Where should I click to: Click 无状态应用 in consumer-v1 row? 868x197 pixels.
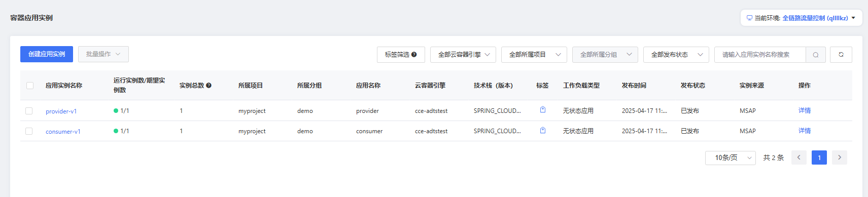click(x=578, y=131)
